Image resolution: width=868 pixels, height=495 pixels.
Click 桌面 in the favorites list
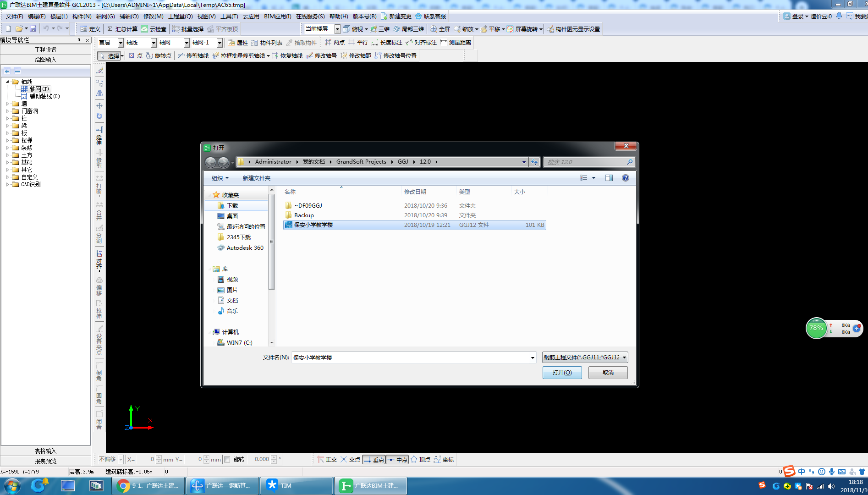pyautogui.click(x=232, y=216)
